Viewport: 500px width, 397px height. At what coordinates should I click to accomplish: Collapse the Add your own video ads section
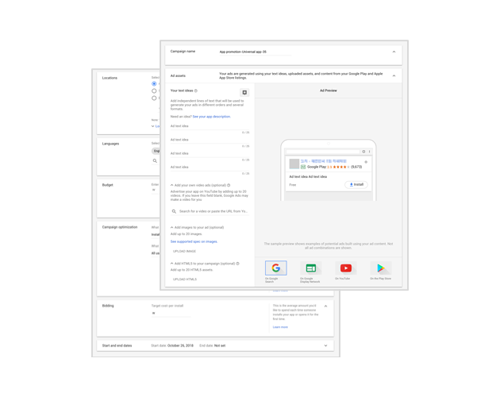pyautogui.click(x=172, y=185)
